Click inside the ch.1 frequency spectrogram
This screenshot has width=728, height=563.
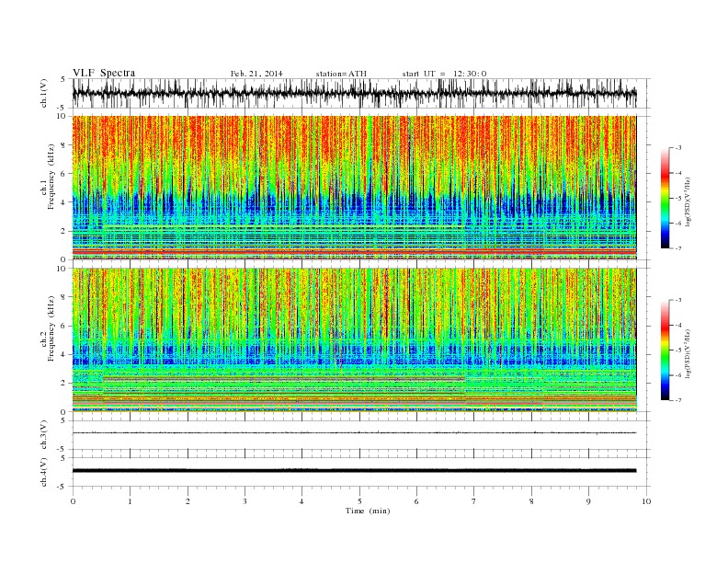click(354, 188)
